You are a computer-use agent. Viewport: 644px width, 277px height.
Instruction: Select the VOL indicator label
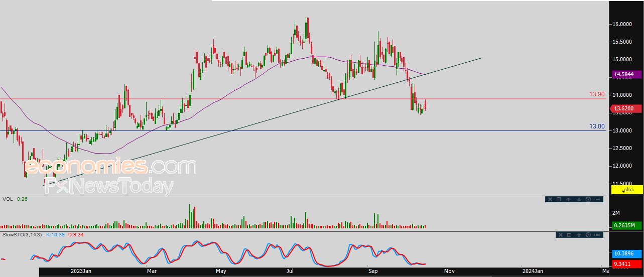[x=8, y=199]
